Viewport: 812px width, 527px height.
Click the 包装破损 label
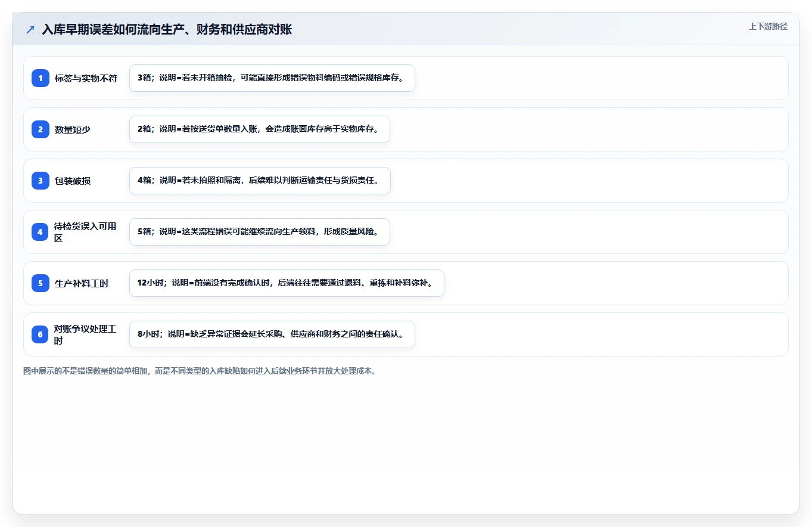73,181
